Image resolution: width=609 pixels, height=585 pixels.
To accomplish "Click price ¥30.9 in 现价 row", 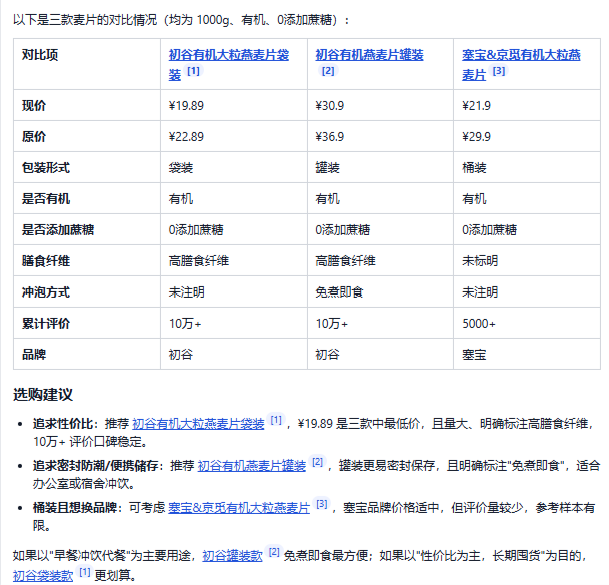I will click(x=329, y=106).
